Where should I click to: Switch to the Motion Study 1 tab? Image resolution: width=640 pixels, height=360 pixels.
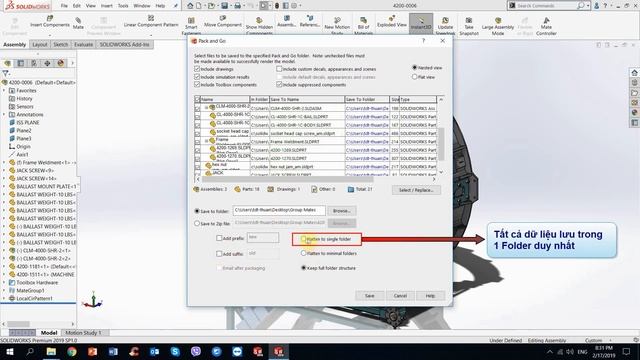point(83,333)
